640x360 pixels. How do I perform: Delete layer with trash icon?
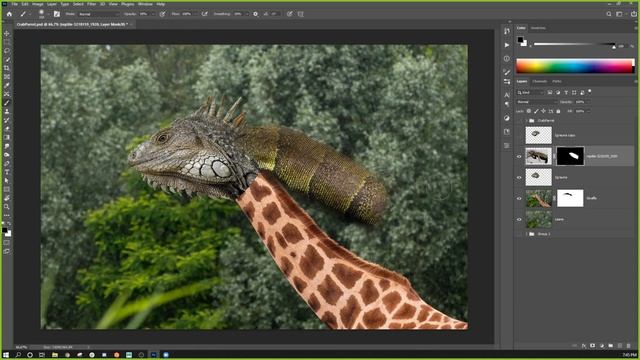tap(629, 346)
